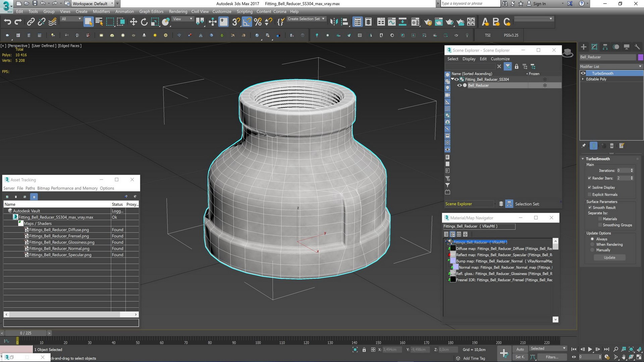Select the Move transform tool
Viewport: 644px width, 362px height.
pos(133,22)
